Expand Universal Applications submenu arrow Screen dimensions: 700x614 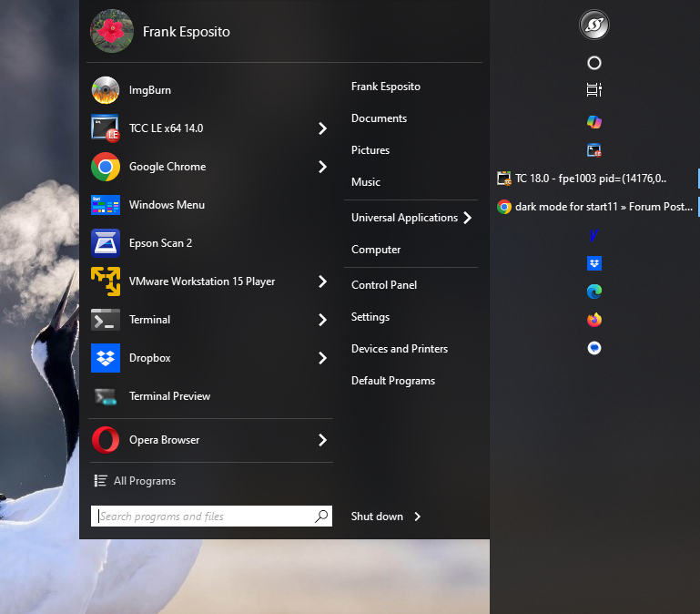pyautogui.click(x=467, y=218)
